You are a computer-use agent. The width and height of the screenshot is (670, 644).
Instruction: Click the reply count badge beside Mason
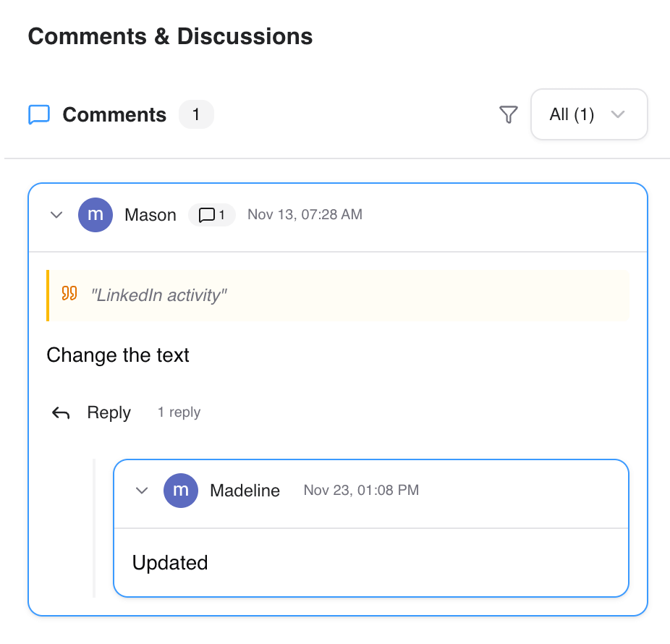[212, 215]
